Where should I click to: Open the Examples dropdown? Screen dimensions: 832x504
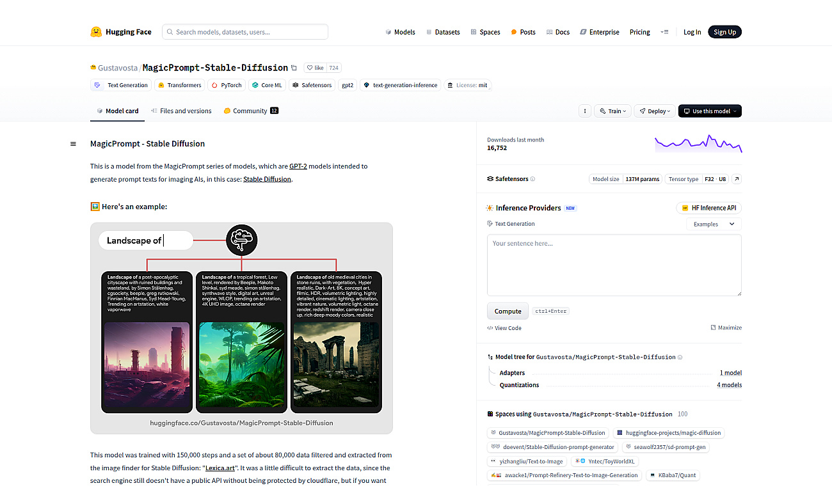[714, 224]
